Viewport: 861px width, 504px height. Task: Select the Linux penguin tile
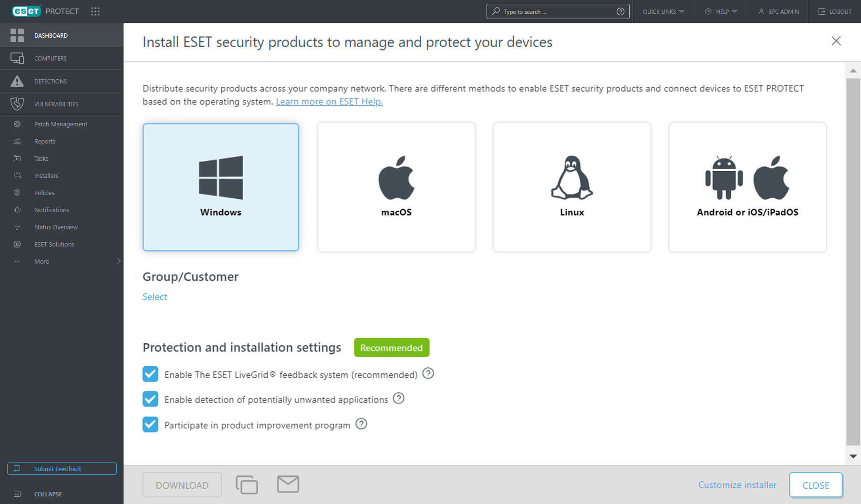[571, 187]
